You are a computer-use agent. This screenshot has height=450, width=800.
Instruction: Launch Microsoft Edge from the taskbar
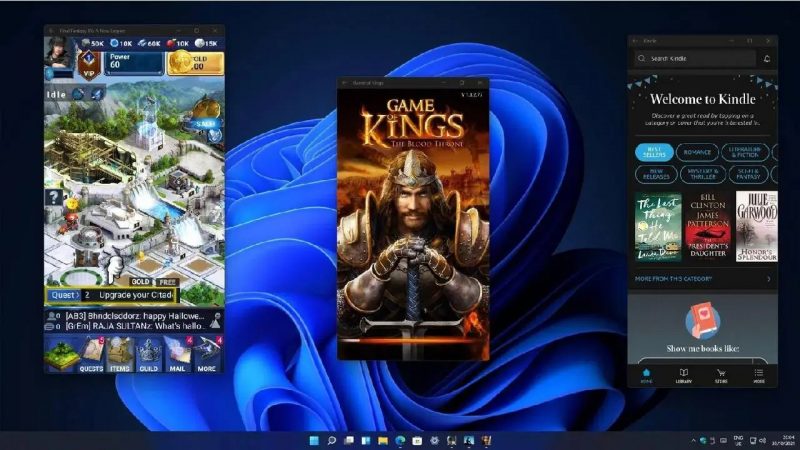click(401, 440)
